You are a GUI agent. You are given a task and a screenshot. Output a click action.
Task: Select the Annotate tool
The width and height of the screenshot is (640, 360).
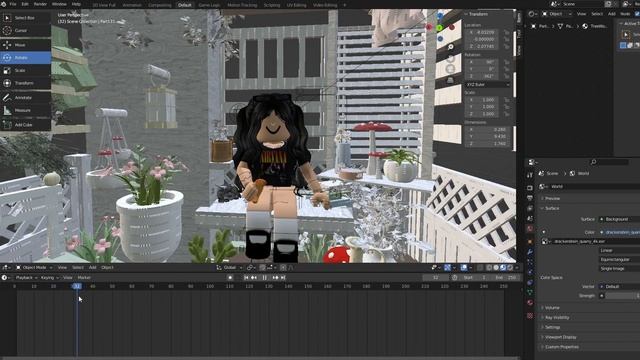25,98
